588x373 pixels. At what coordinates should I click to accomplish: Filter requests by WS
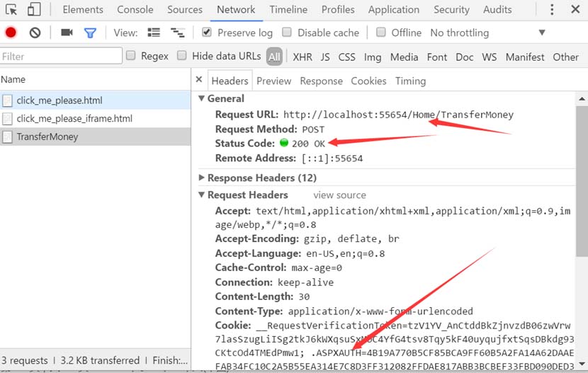click(490, 57)
